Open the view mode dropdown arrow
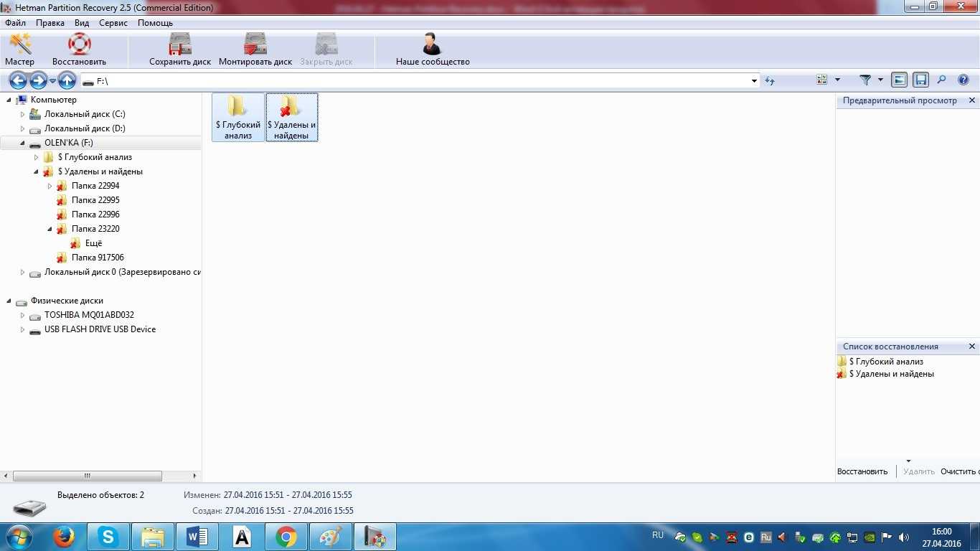 837,80
